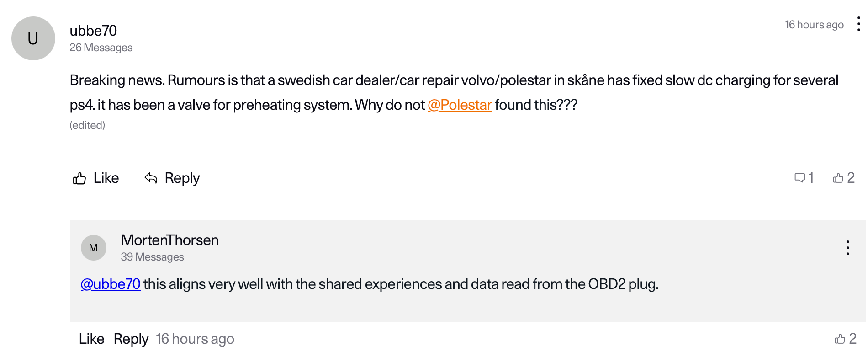Screen dimensions: 868x352
Task: Click ubbe70's U avatar circle
Action: point(33,38)
